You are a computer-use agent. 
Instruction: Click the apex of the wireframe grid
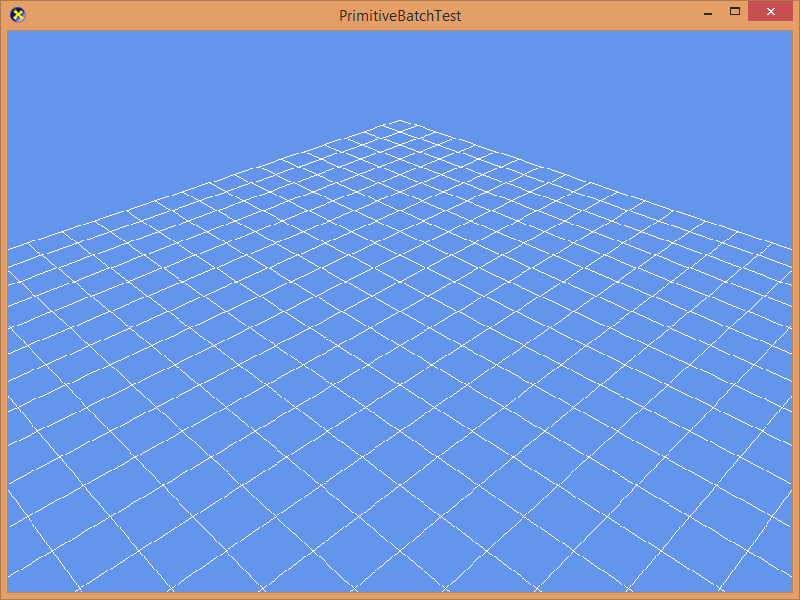[x=399, y=121]
